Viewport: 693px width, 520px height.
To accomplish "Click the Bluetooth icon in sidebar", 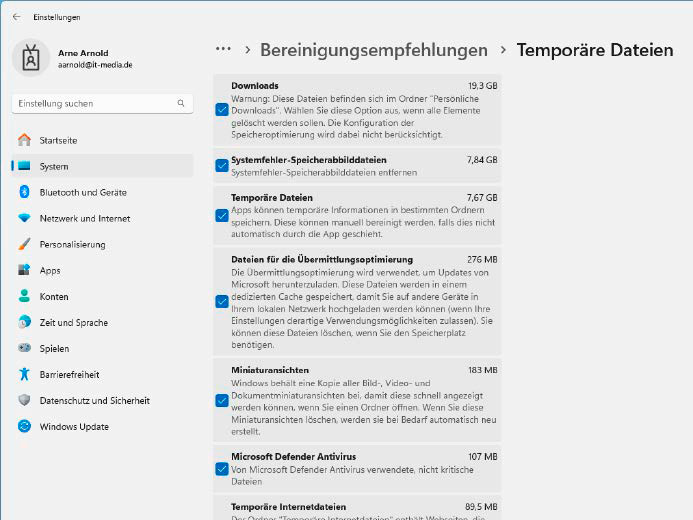I will (24, 192).
